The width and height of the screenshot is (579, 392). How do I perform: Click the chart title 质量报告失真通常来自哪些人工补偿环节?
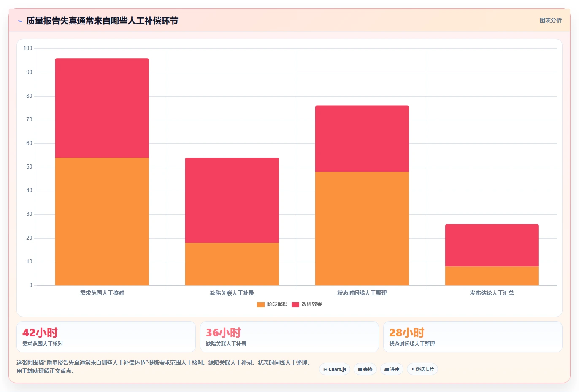click(102, 21)
